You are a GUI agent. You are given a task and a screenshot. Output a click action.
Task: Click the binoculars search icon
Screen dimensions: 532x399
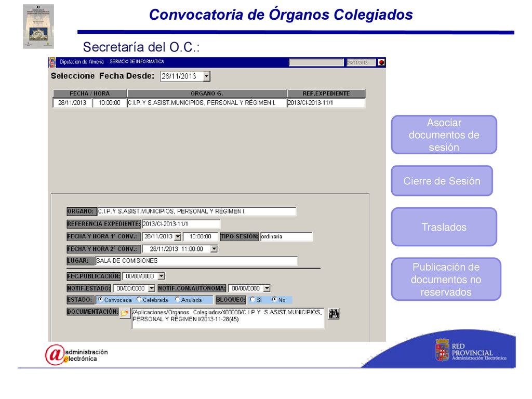[334, 314]
